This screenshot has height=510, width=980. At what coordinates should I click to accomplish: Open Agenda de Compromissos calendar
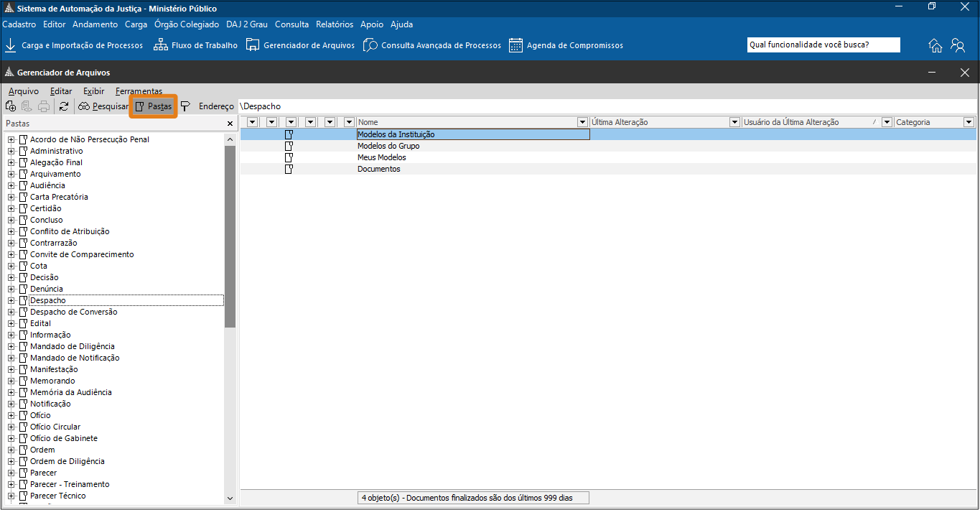point(566,45)
